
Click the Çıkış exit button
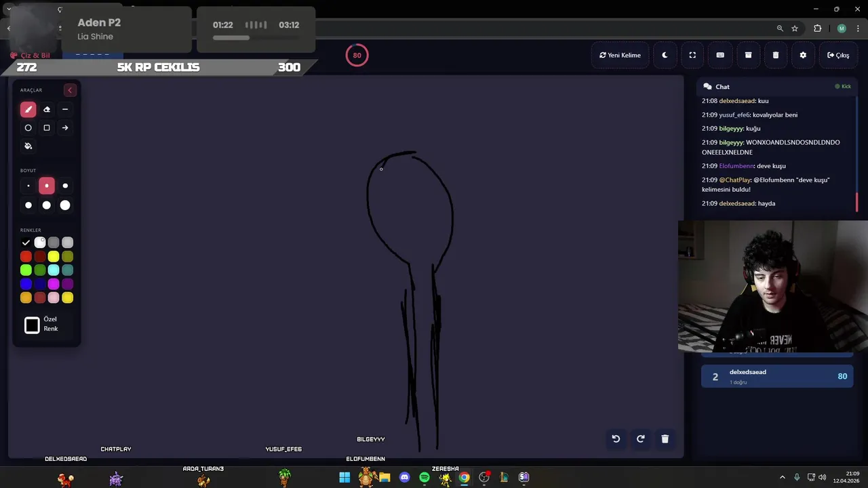tap(838, 55)
